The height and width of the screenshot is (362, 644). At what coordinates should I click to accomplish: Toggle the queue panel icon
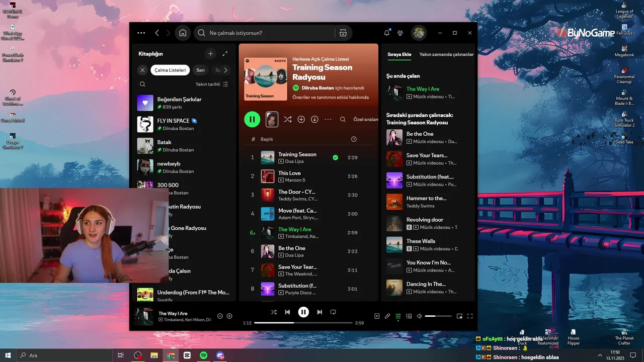pyautogui.click(x=398, y=316)
